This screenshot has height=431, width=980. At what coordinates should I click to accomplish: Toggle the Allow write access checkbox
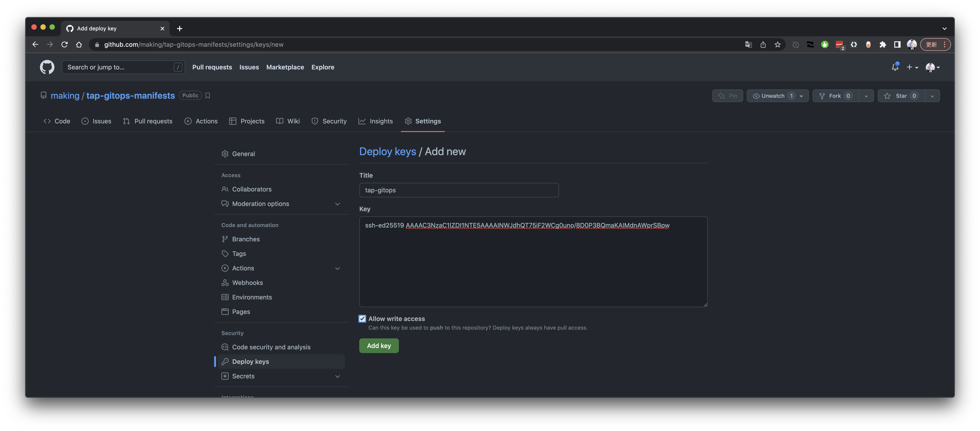pos(362,319)
